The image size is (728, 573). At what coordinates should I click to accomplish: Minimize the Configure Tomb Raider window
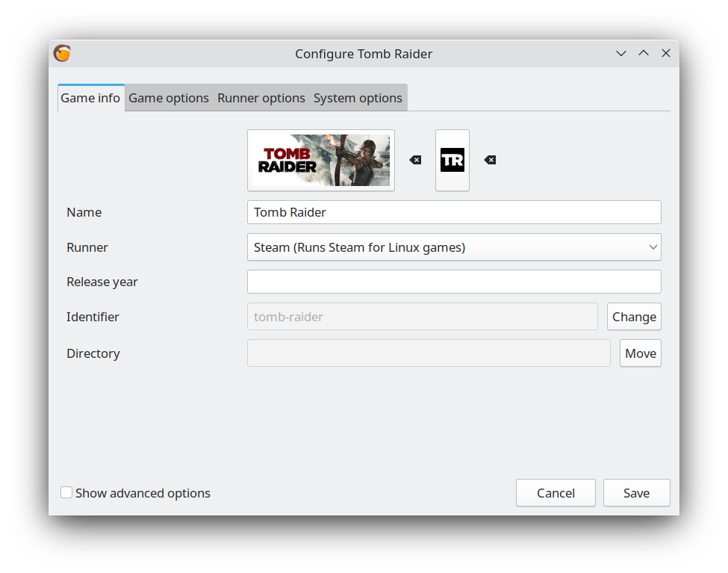coord(621,54)
